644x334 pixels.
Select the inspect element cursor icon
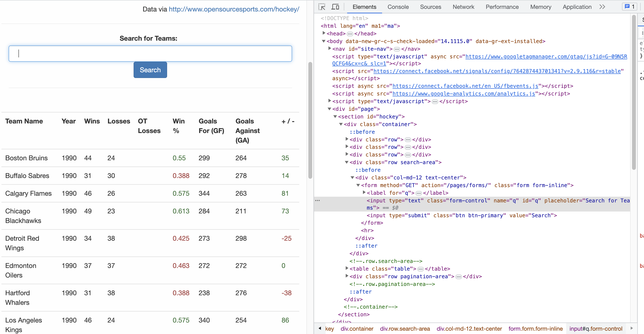click(322, 7)
